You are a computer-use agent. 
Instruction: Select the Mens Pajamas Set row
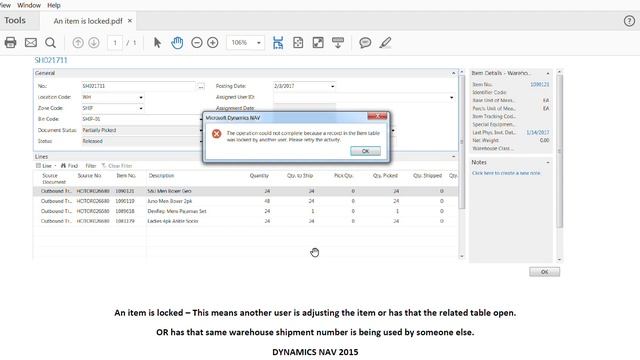tap(245, 211)
